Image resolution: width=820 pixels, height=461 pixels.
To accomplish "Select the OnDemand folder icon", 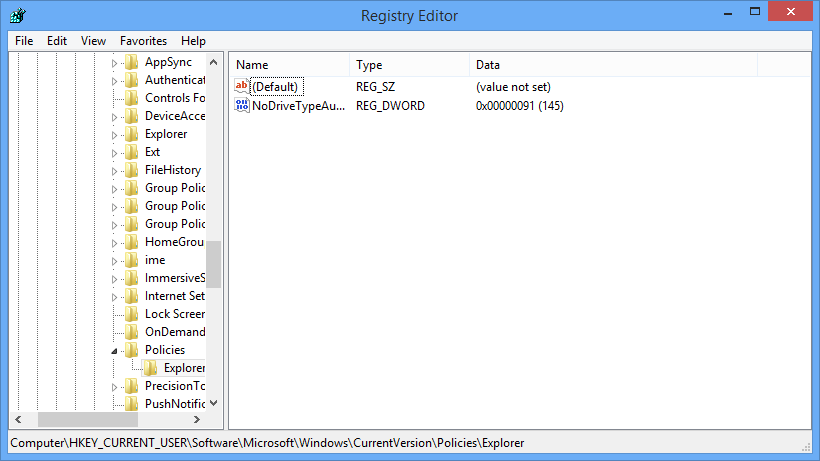I will click(132, 332).
